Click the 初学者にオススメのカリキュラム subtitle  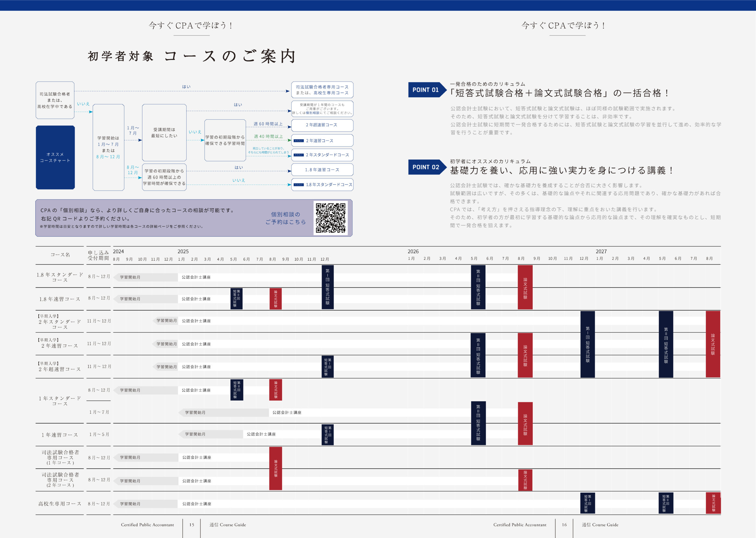[x=490, y=161]
